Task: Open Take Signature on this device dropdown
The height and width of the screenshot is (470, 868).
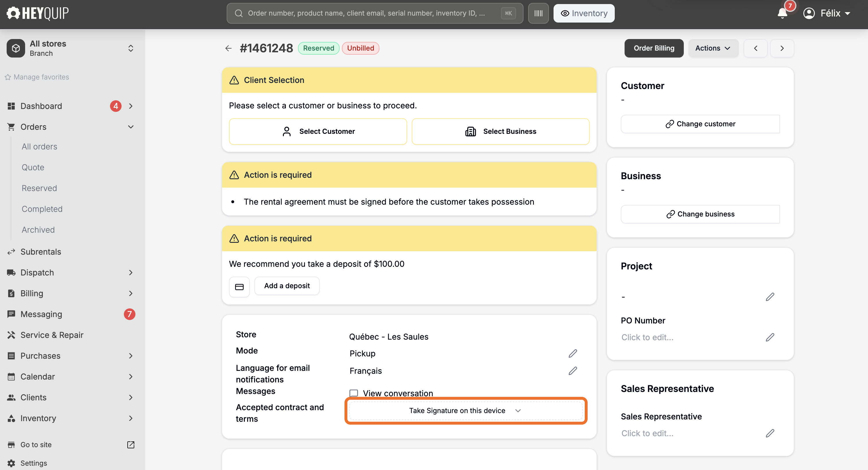Action: click(465, 411)
